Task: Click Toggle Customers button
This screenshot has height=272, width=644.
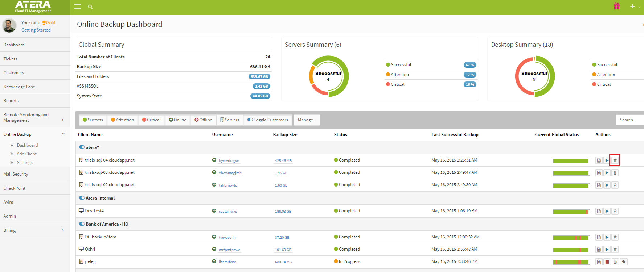Action: coord(268,120)
